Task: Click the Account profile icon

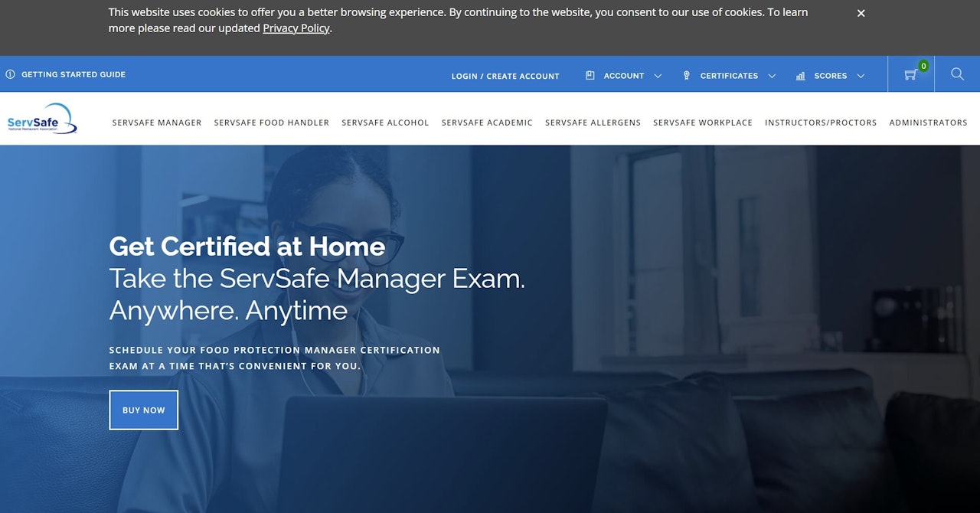Action: (x=590, y=76)
